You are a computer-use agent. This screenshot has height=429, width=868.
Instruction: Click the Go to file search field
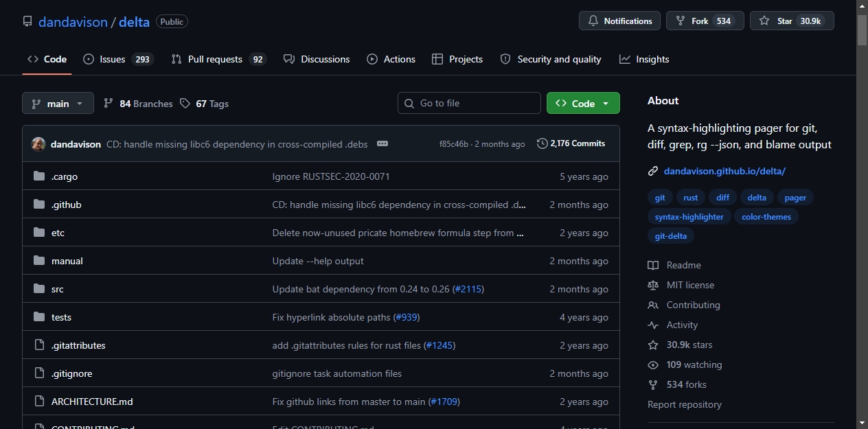pyautogui.click(x=469, y=103)
